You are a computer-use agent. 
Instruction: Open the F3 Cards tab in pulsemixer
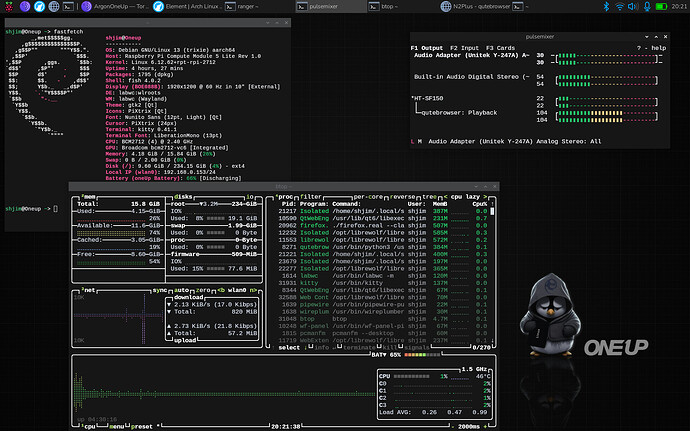pyautogui.click(x=502, y=47)
